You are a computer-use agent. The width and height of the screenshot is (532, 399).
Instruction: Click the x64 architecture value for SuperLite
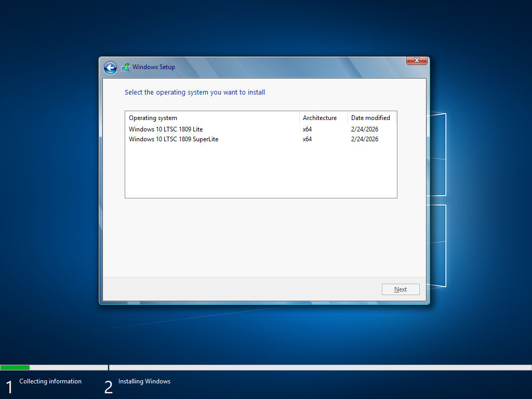(x=307, y=139)
